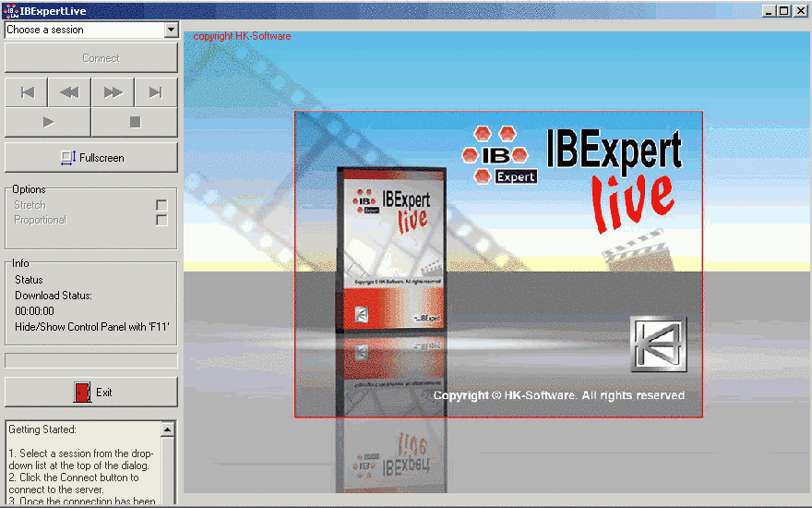Enable the Proportional checkbox
The image size is (812, 508).
point(161,220)
